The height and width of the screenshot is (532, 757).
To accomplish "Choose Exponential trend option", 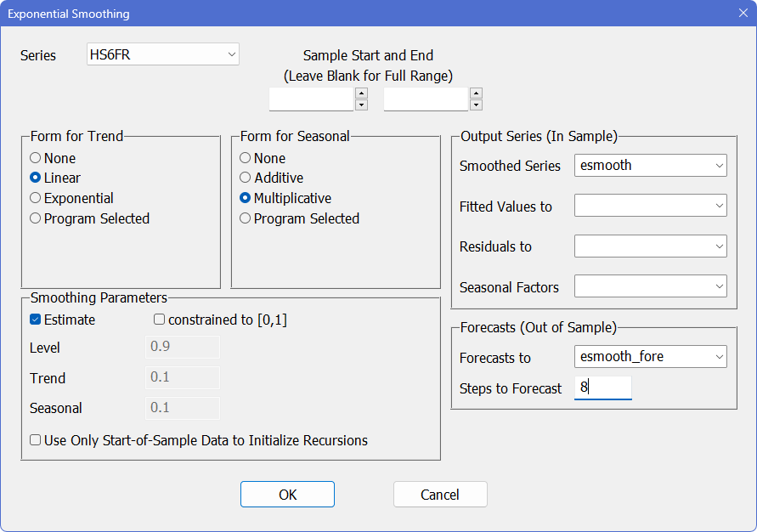I will [x=35, y=198].
